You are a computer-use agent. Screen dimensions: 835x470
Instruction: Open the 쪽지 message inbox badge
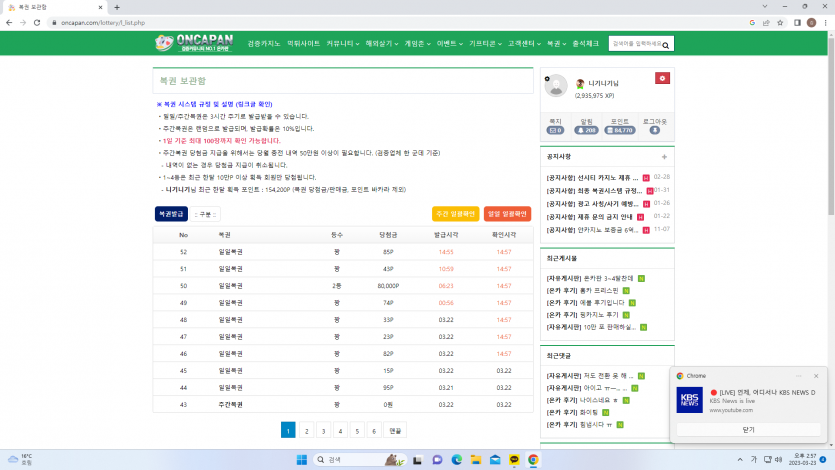pos(555,130)
